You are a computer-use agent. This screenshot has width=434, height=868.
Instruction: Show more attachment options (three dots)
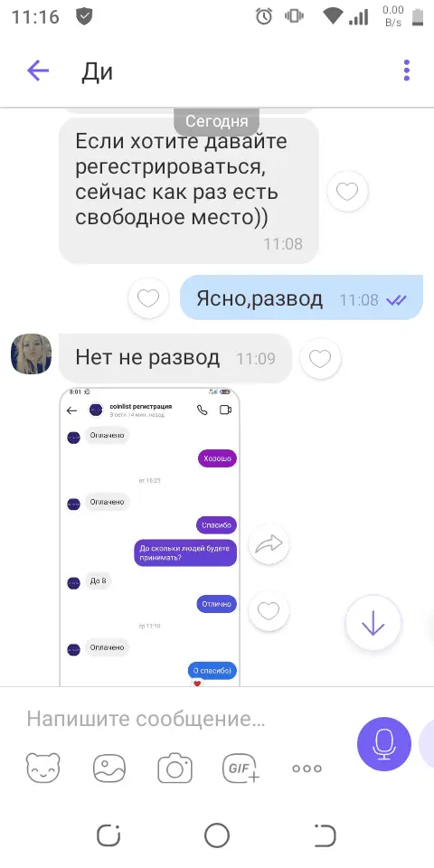307,769
